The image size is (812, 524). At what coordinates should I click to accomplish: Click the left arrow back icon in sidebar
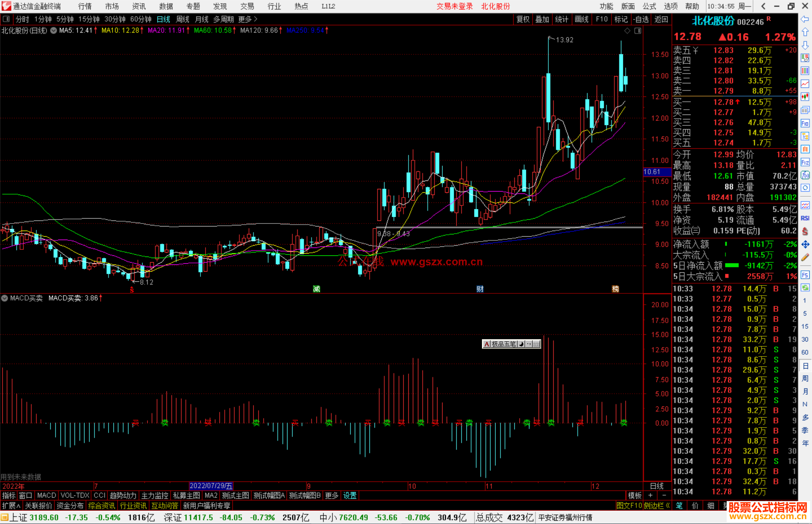coord(805,19)
